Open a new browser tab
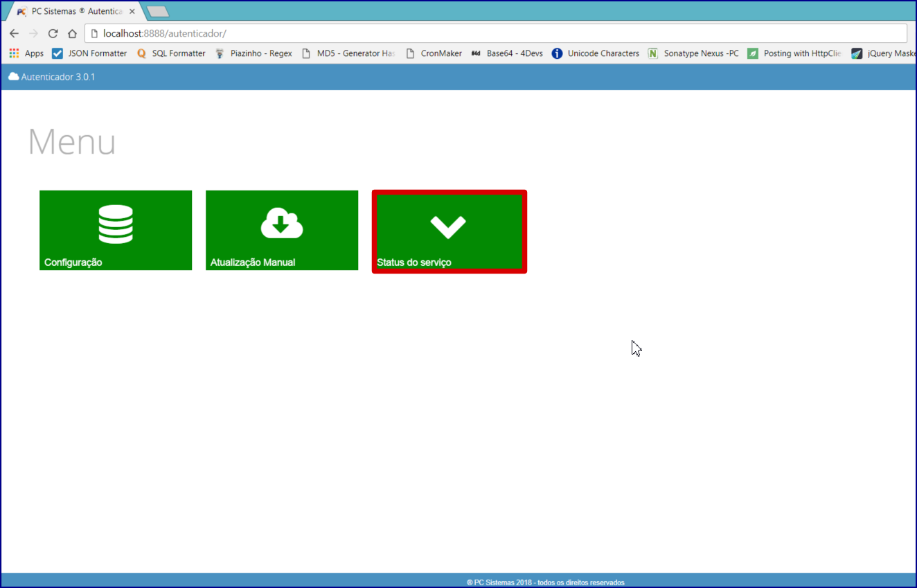The width and height of the screenshot is (917, 588). click(158, 12)
